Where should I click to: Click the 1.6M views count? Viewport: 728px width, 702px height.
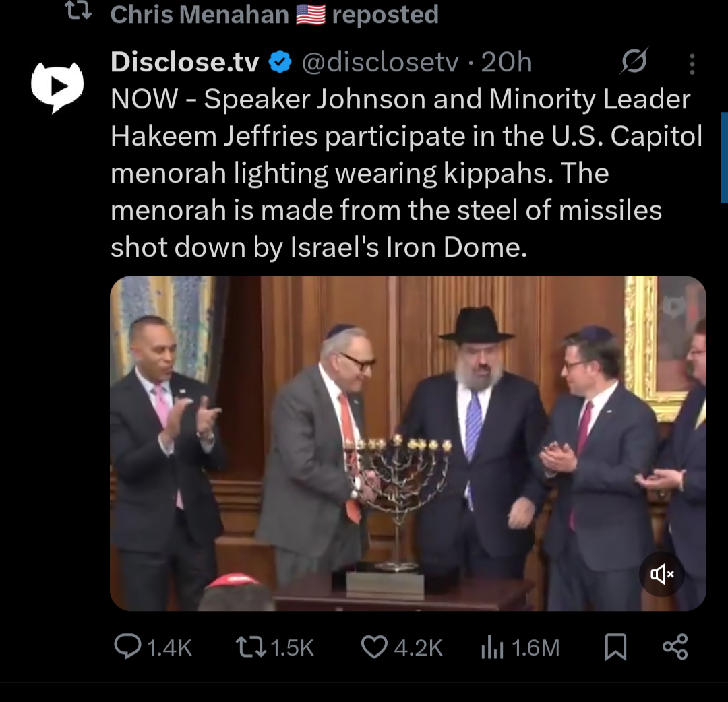pyautogui.click(x=536, y=648)
